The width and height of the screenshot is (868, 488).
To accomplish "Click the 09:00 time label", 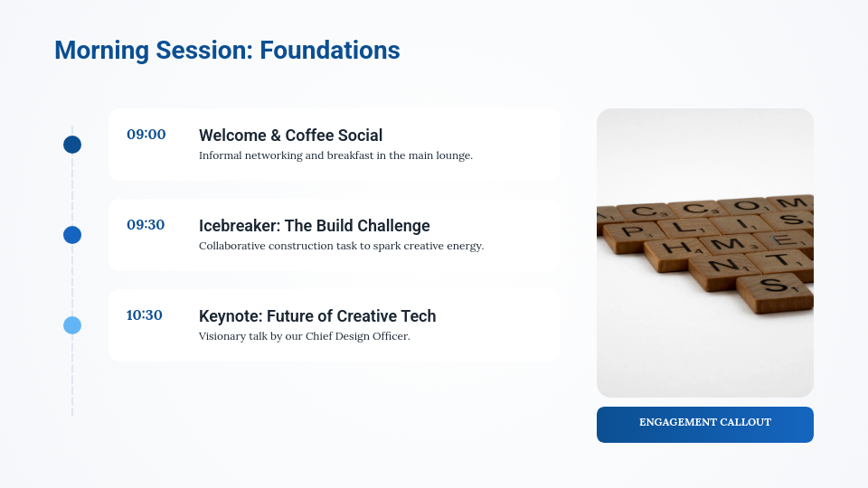I will pyautogui.click(x=146, y=135).
